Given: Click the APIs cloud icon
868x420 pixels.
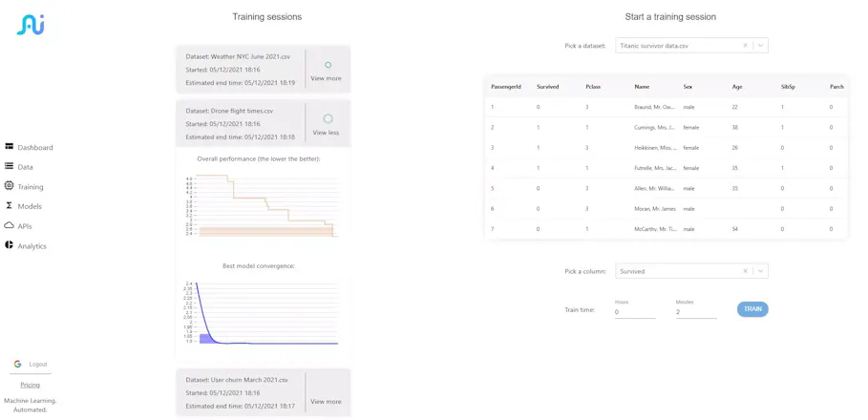Looking at the screenshot, I should pos(9,225).
